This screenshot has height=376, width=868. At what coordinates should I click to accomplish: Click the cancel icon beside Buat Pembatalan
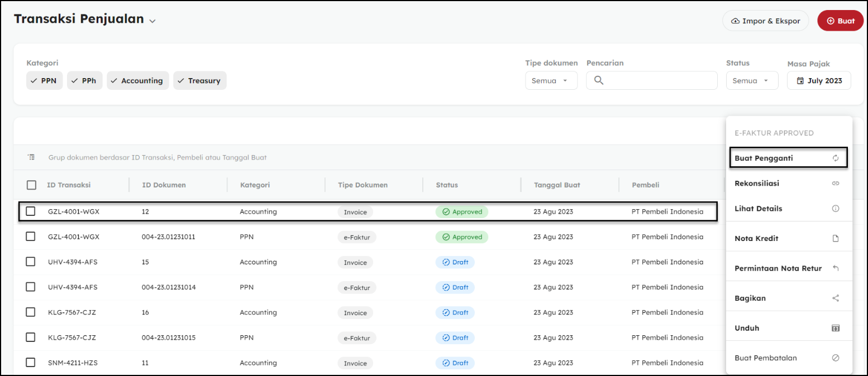836,358
